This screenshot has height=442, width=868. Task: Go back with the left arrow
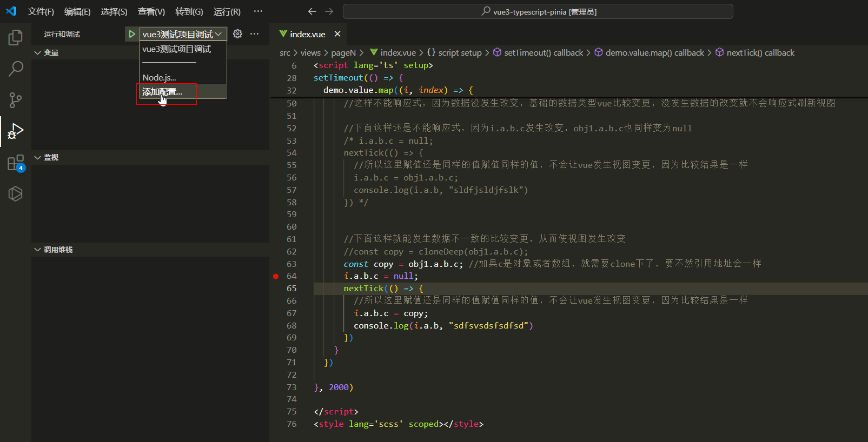[x=312, y=11]
